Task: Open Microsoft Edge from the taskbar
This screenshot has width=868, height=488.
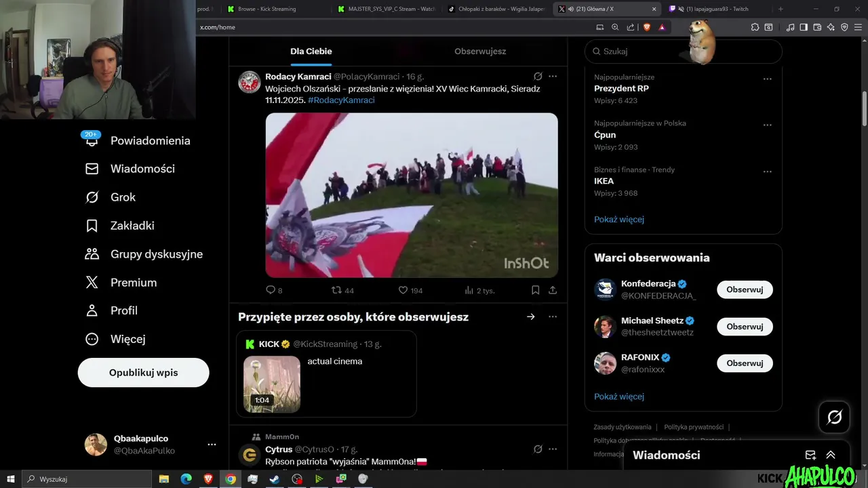Action: pos(186,479)
